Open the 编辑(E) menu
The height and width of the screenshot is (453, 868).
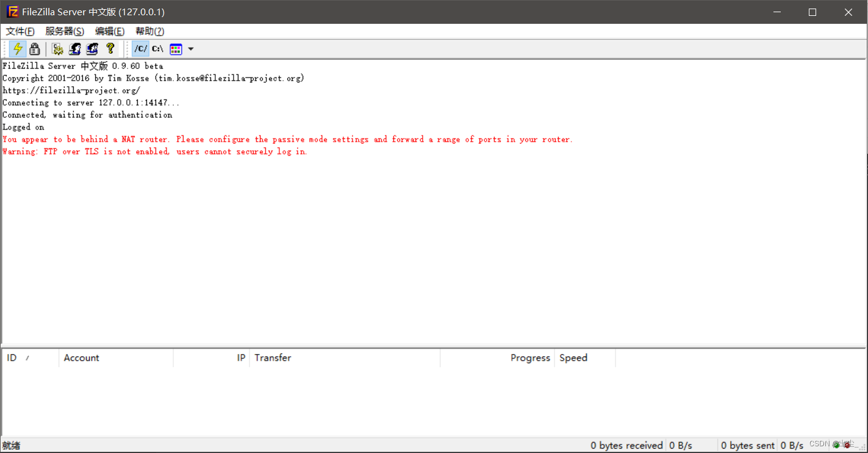pyautogui.click(x=109, y=31)
